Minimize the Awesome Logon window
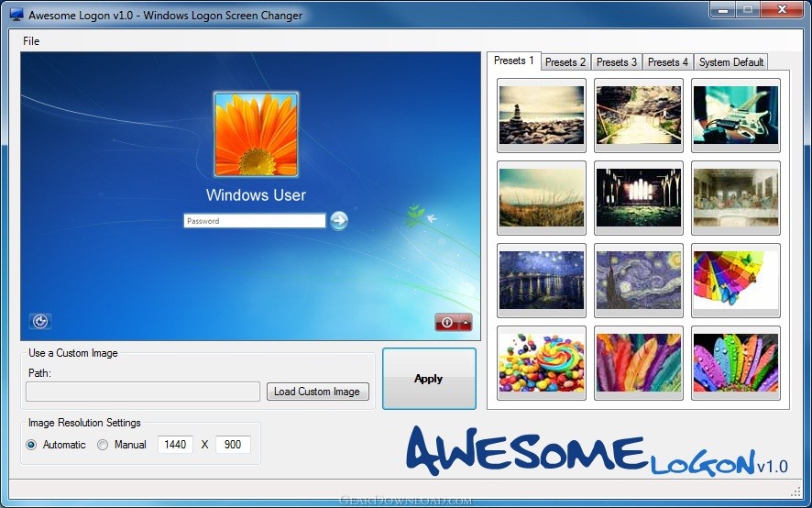This screenshot has width=812, height=508. coord(723,10)
